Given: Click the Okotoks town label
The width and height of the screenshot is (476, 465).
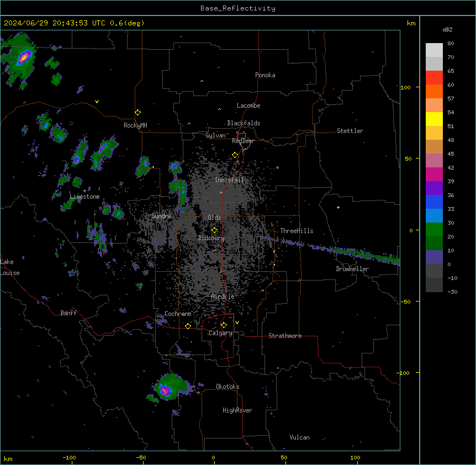Looking at the screenshot, I should (x=228, y=387).
